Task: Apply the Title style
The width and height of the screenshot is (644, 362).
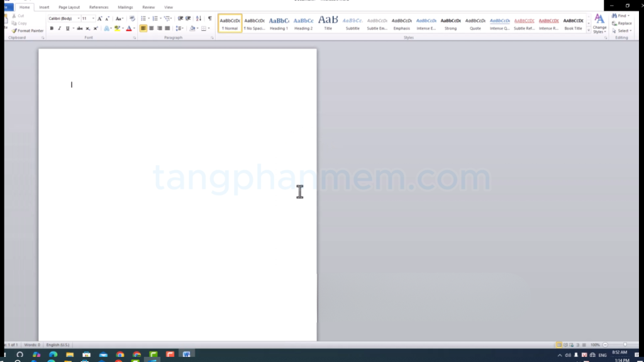Action: 328,23
